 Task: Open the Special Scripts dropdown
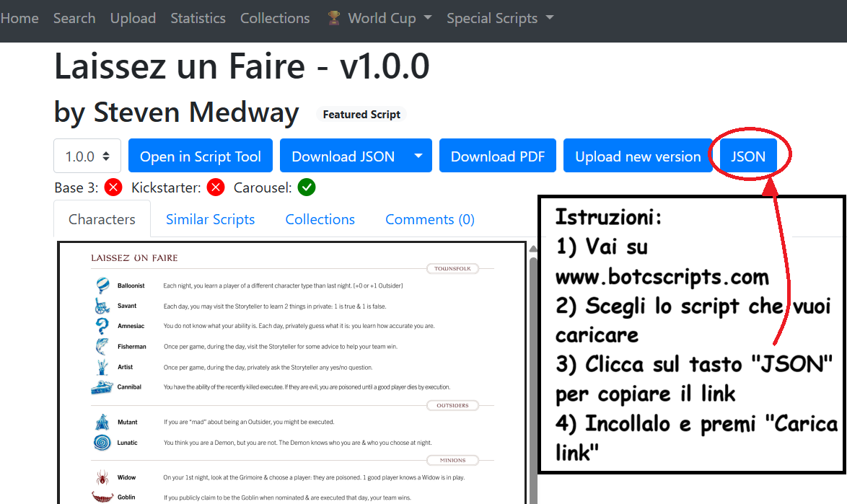[x=499, y=18]
